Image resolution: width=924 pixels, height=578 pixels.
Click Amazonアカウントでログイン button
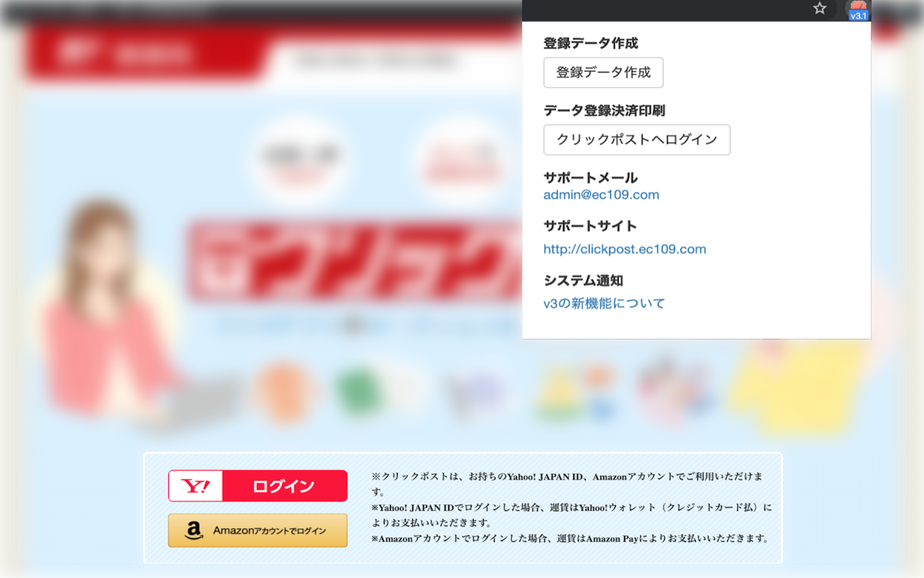258,530
